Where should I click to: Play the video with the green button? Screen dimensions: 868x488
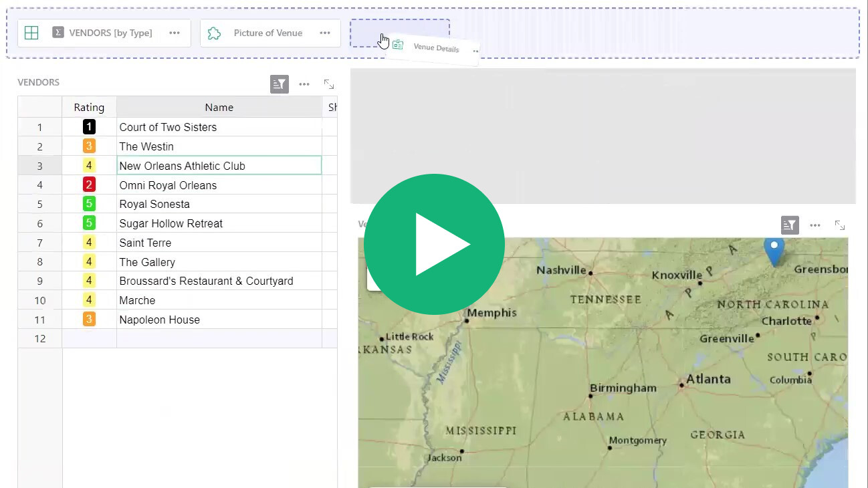pos(434,244)
